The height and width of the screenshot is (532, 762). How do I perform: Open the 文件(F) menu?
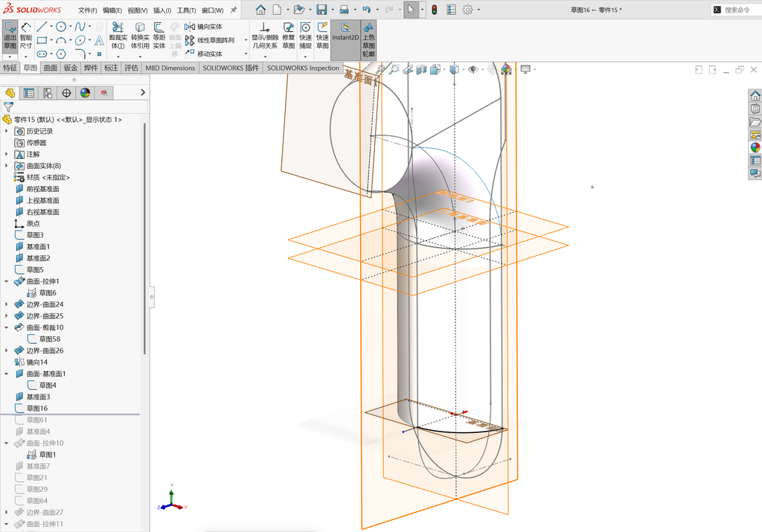tap(88, 10)
